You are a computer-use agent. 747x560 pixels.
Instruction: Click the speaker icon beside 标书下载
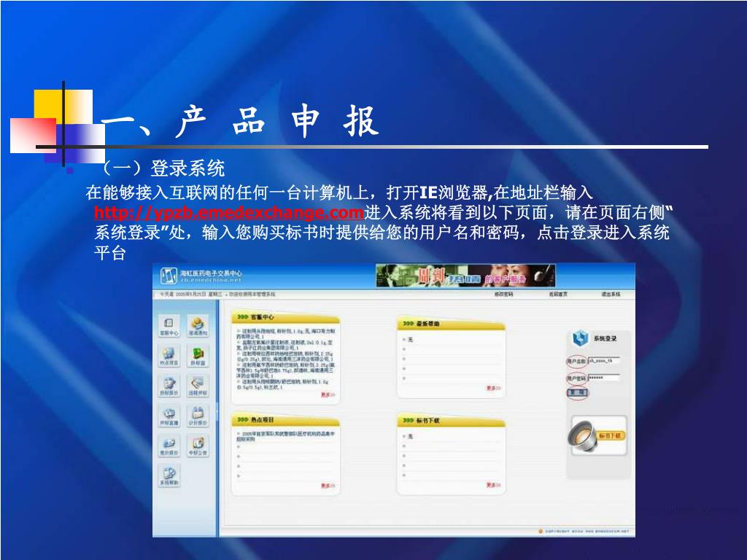[x=581, y=435]
